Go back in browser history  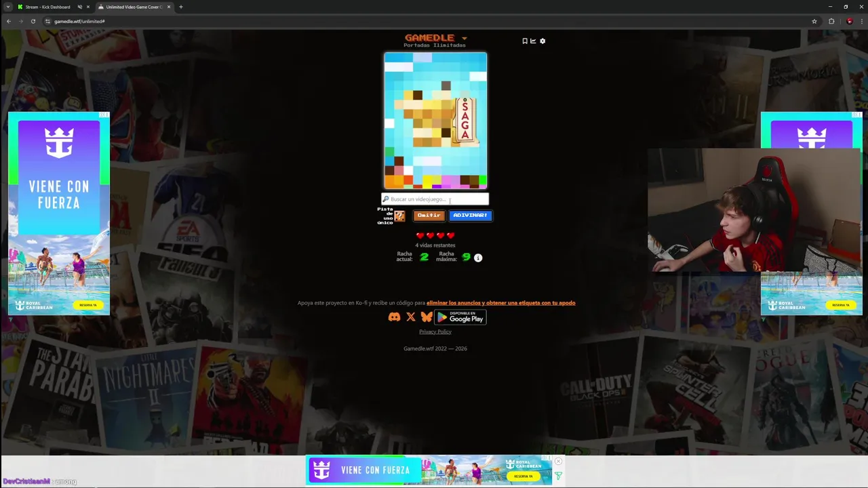coord(8,21)
